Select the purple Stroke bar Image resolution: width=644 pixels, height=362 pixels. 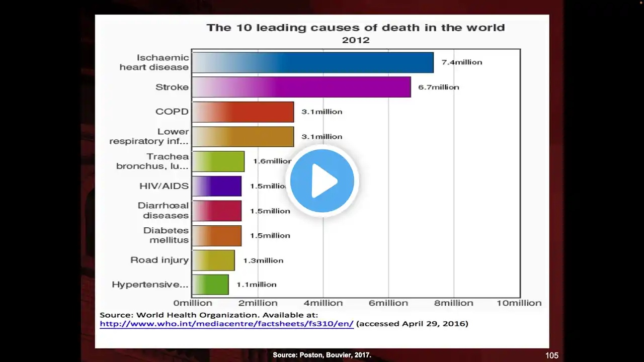click(301, 87)
